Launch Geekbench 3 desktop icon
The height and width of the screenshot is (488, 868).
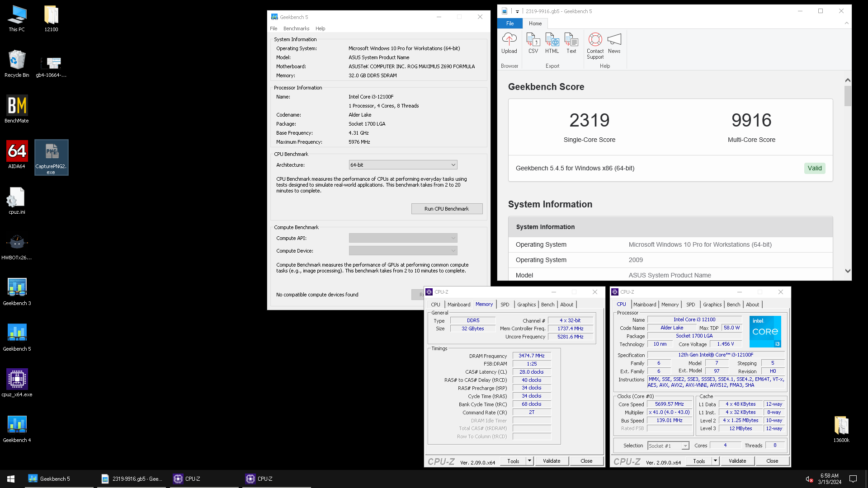(17, 292)
